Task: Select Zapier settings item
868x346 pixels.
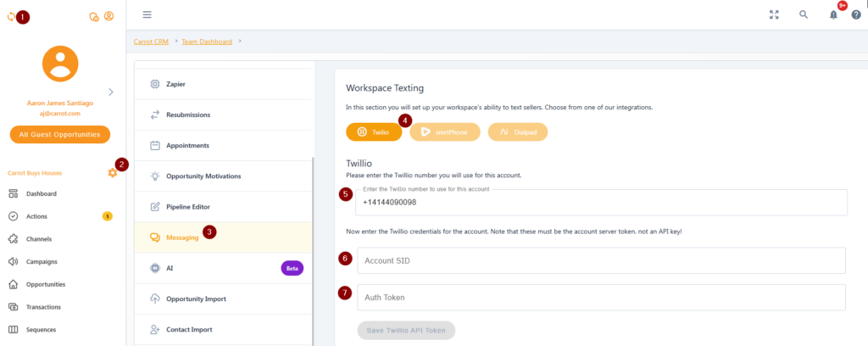Action: (223, 84)
